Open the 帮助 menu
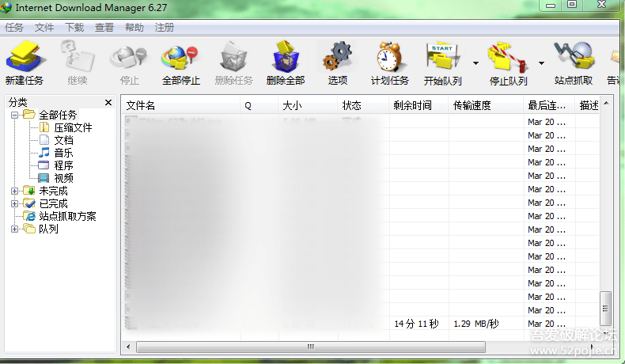Screen dimensions: 625x364 (134, 28)
